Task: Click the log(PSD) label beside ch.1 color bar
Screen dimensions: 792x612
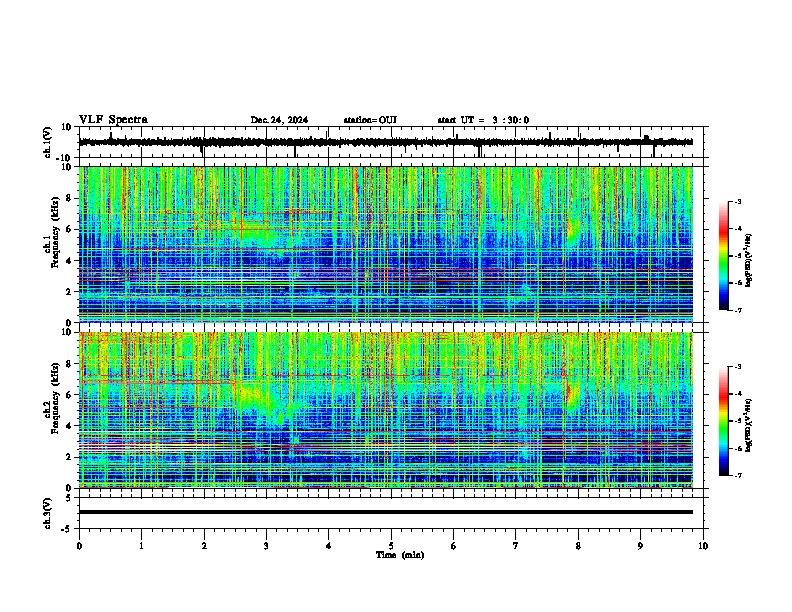Action: coord(748,261)
